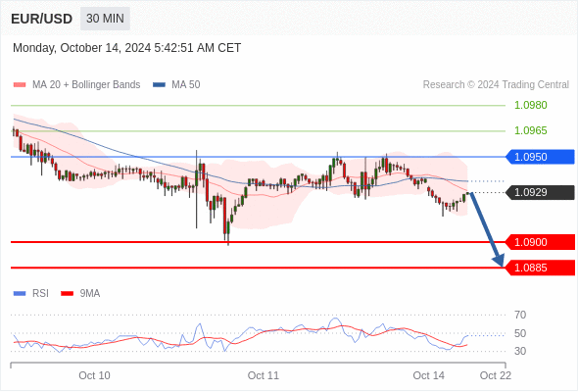
Task: Select the 1.0900 red support tag
Action: point(540,242)
